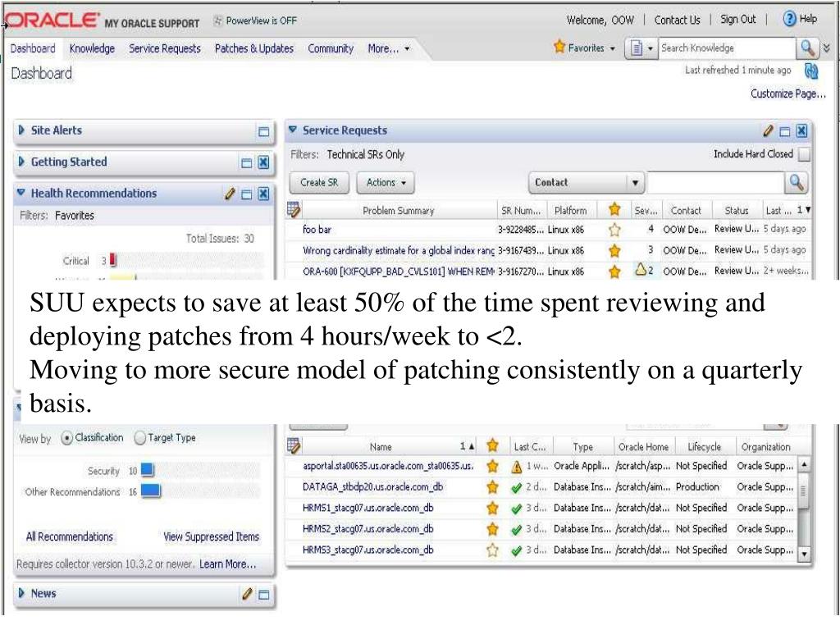
Task: Open Customize Page... link
Action: point(788,94)
